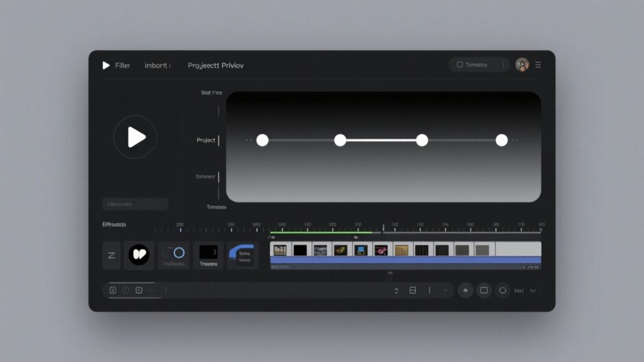
Task: Click the text input field below play button
Action: [x=135, y=204]
